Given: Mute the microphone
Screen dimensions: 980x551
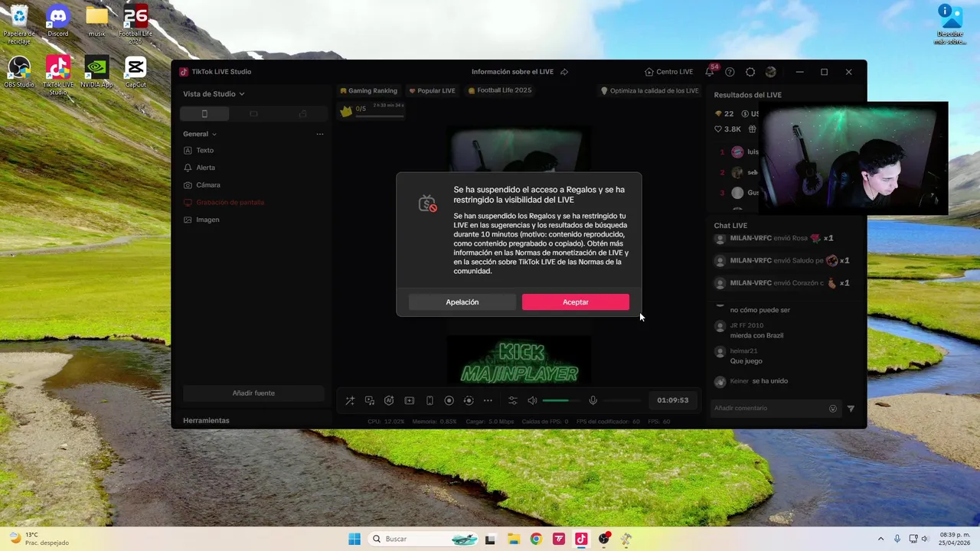Looking at the screenshot, I should (x=593, y=400).
